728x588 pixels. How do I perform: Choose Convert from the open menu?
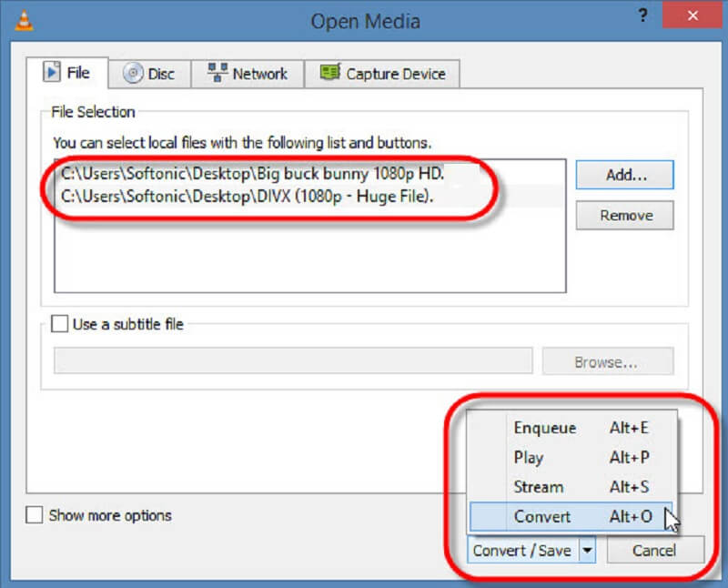[x=542, y=516]
